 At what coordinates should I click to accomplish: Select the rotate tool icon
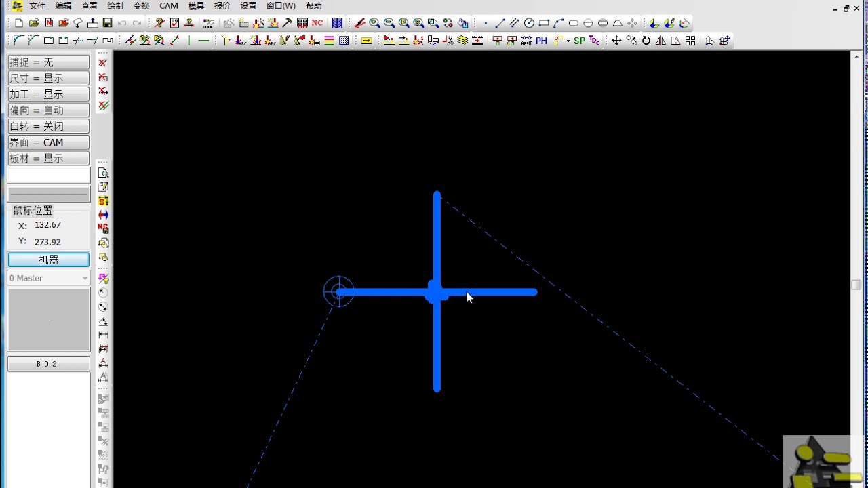(x=646, y=41)
